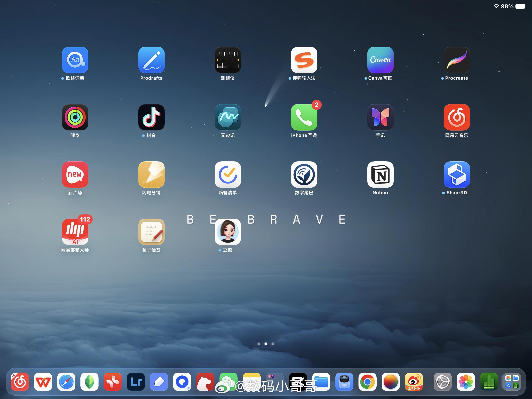Viewport: 532px width, 399px height.
Task: Open the 数字尾巴 app
Action: [304, 175]
